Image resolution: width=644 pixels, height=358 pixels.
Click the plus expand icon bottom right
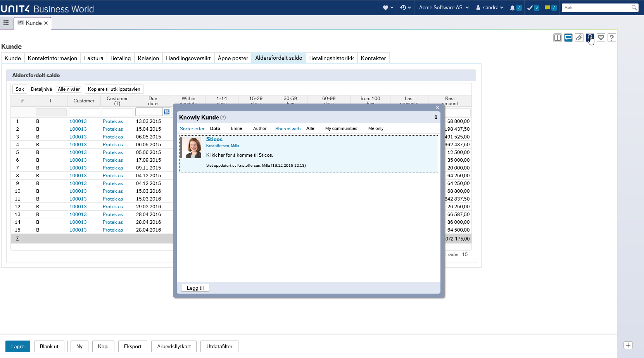pos(628,345)
